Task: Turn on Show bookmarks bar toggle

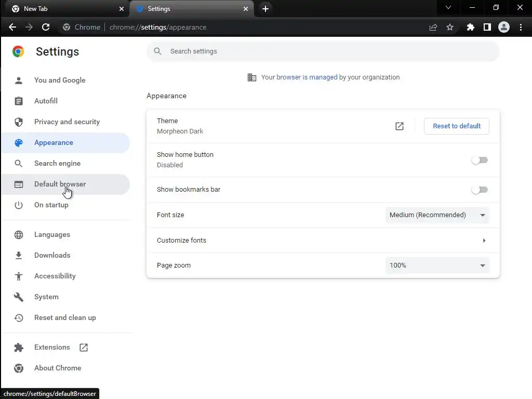Action: click(x=480, y=190)
